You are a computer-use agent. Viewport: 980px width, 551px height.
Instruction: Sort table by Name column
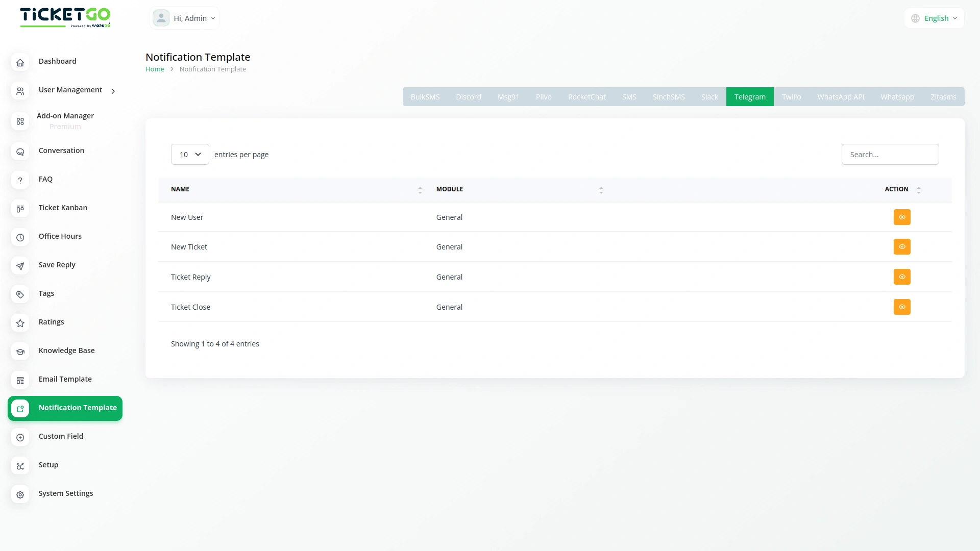pyautogui.click(x=420, y=190)
